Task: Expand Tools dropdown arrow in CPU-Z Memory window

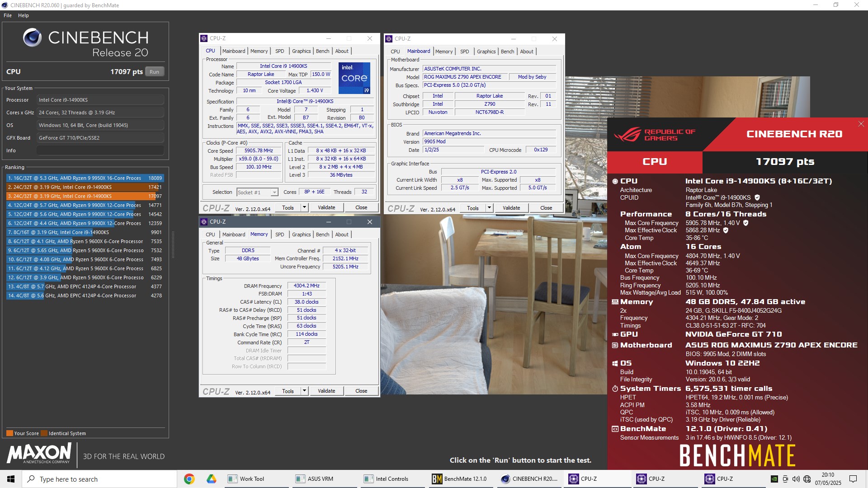Action: tap(304, 391)
